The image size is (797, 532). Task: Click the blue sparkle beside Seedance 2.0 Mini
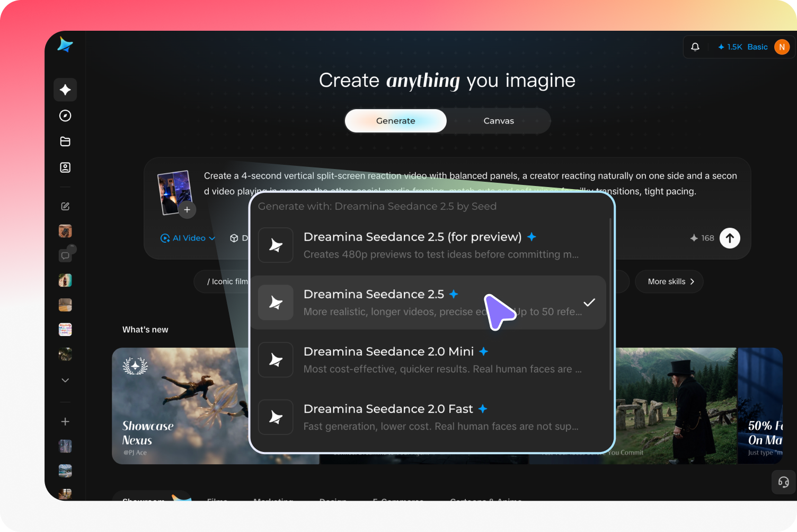[483, 351]
